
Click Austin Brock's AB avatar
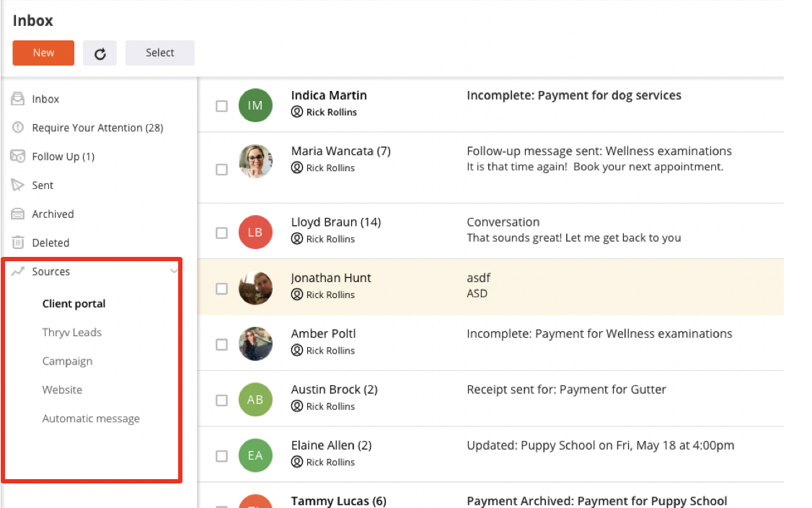tap(255, 400)
